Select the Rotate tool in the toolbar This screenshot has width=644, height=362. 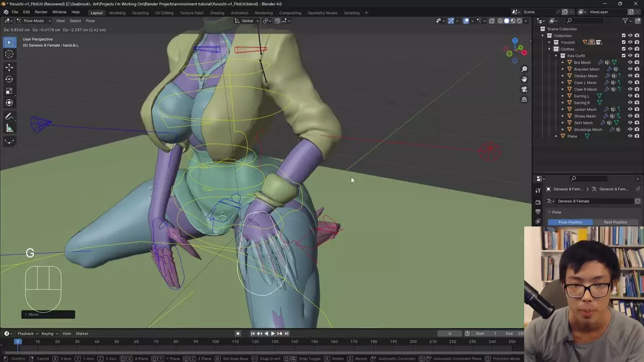9,79
